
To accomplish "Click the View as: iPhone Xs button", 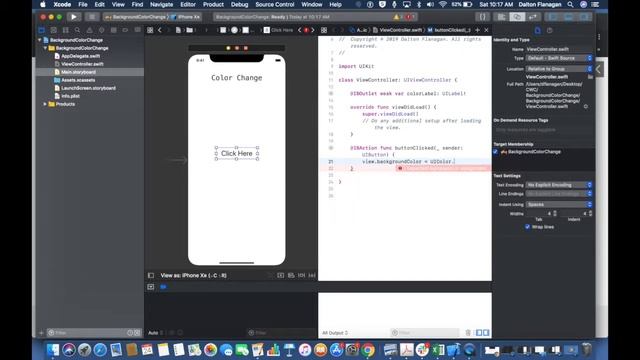I will tap(193, 276).
